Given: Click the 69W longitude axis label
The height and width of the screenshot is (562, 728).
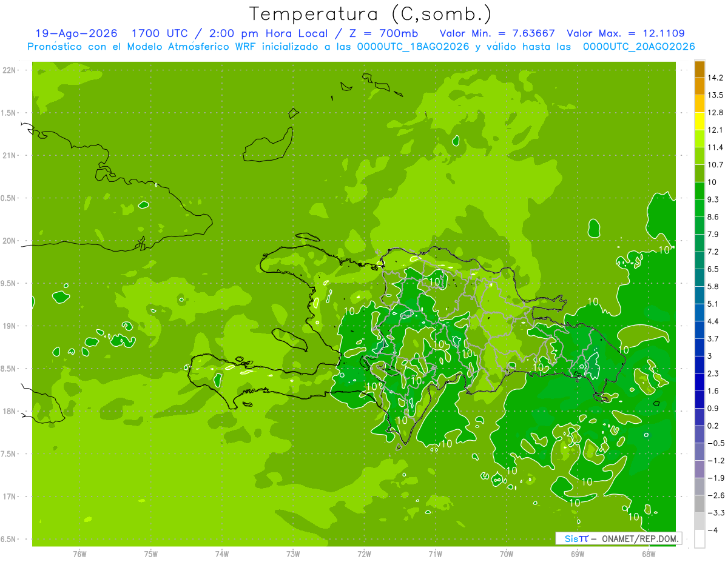Looking at the screenshot, I should pyautogui.click(x=578, y=554).
